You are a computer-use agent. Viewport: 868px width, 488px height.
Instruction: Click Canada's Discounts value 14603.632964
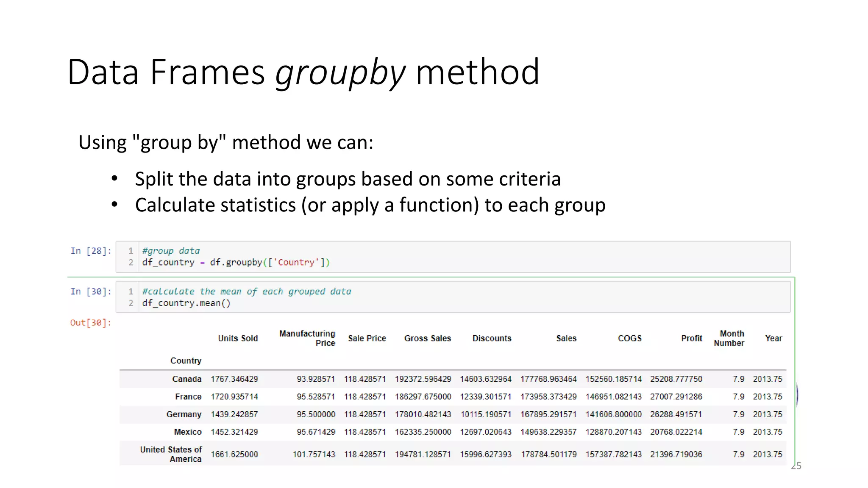point(486,379)
